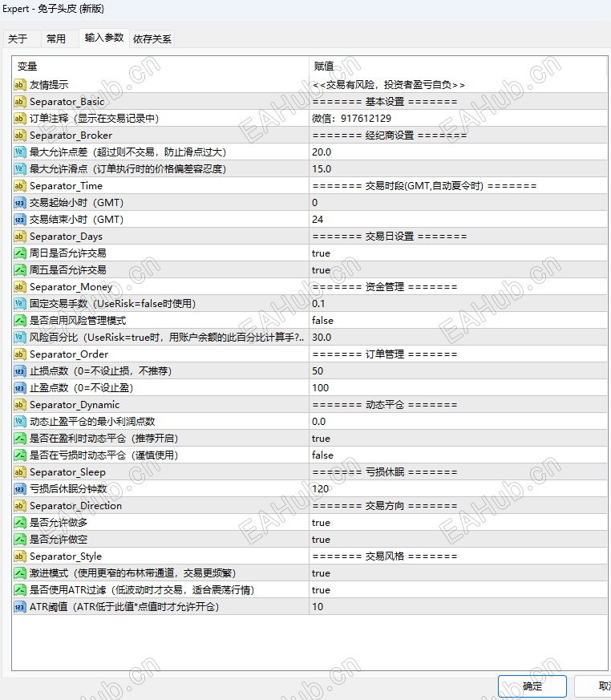Viewport: 611px width, 700px height.
Task: Click the integer icon beside 亏损后休眠分钟数
Action: [x=19, y=489]
